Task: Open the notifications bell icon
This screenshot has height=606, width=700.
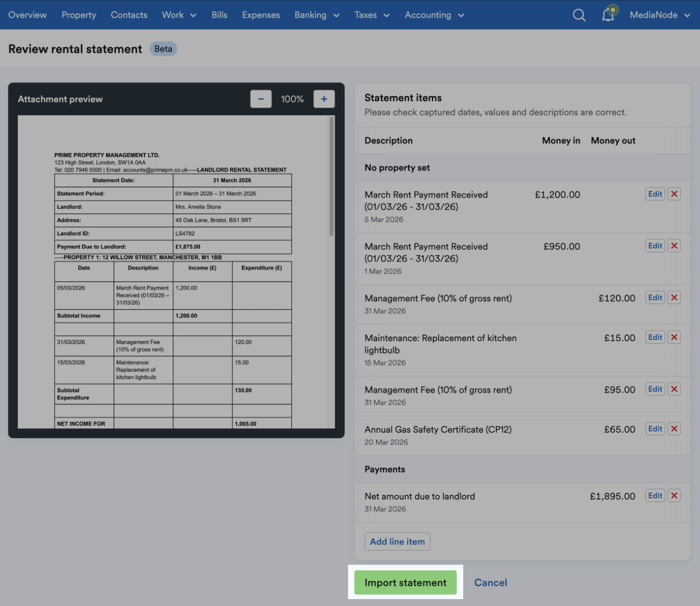Action: (609, 14)
